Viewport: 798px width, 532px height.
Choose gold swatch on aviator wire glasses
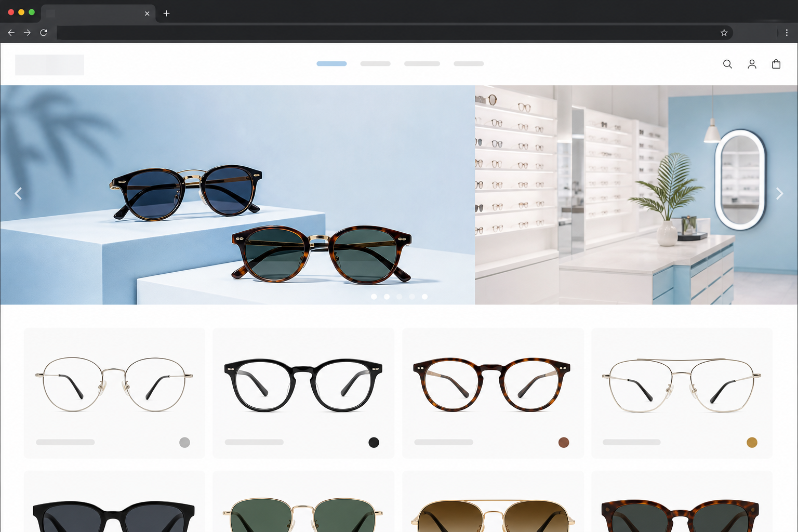point(752,443)
